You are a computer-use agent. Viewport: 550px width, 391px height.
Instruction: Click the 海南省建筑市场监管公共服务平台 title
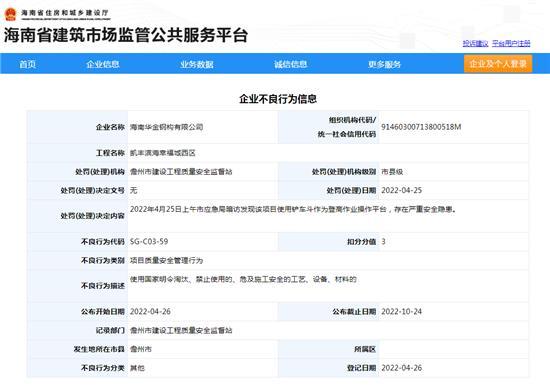(126, 35)
